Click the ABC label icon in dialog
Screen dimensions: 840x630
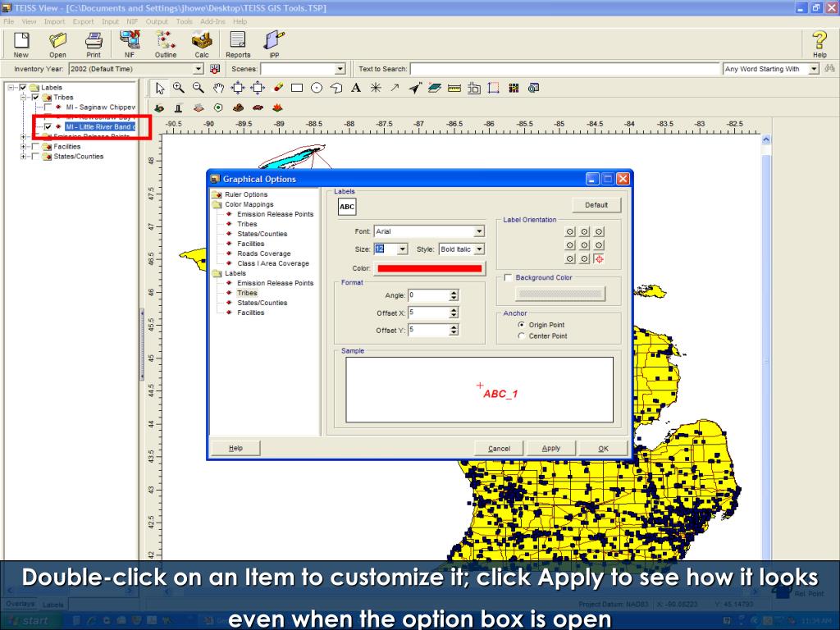tap(347, 207)
